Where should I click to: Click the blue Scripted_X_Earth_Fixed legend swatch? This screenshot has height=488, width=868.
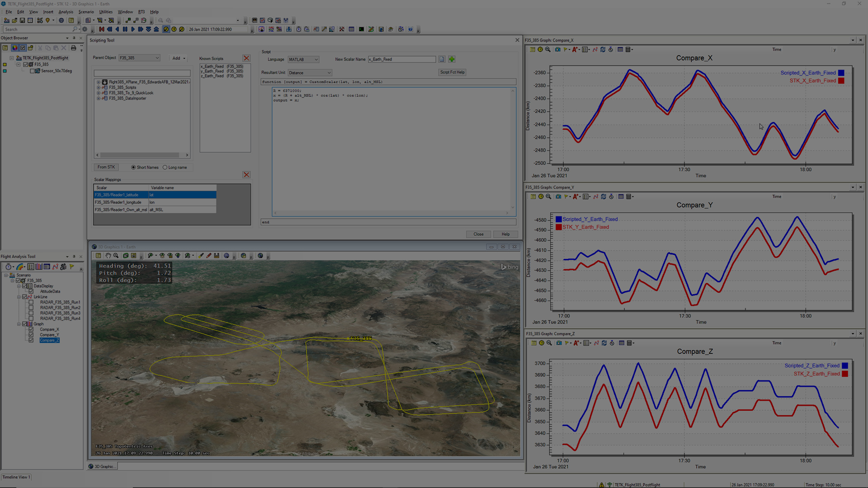pos(841,73)
